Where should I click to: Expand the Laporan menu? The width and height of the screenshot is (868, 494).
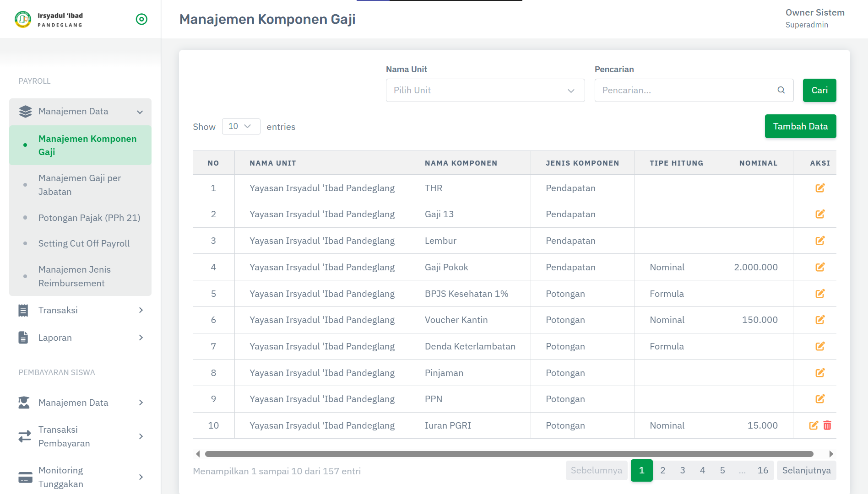point(81,338)
